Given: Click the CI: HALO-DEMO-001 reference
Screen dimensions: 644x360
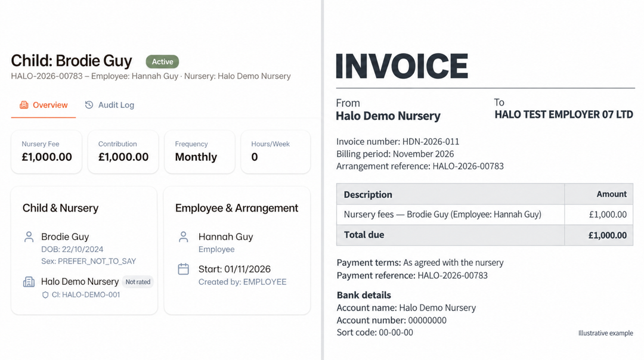Looking at the screenshot, I should (85, 294).
